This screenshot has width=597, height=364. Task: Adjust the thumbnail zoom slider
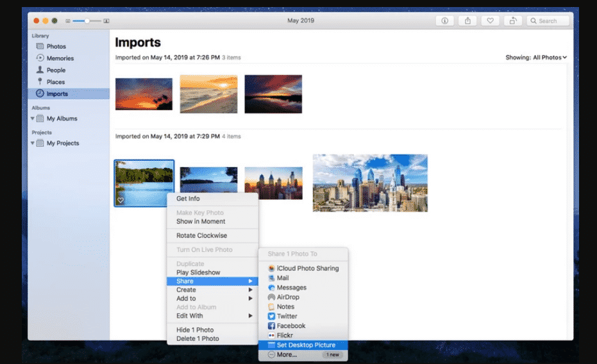click(87, 21)
